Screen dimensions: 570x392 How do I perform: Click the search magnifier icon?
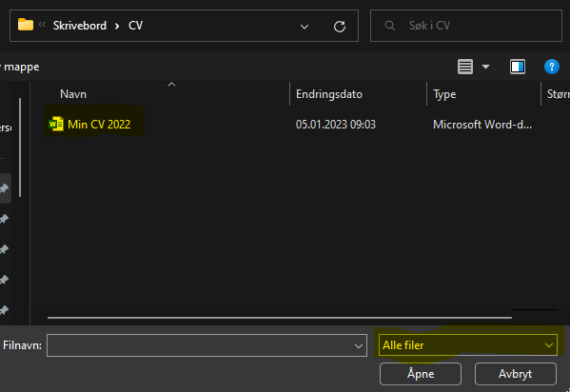pos(390,26)
